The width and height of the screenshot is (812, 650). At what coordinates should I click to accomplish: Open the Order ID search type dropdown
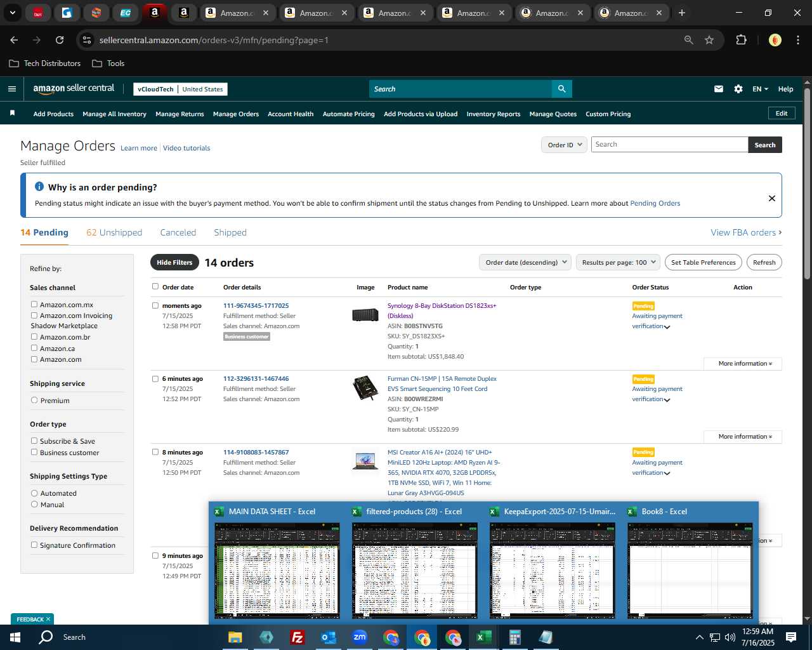(564, 145)
